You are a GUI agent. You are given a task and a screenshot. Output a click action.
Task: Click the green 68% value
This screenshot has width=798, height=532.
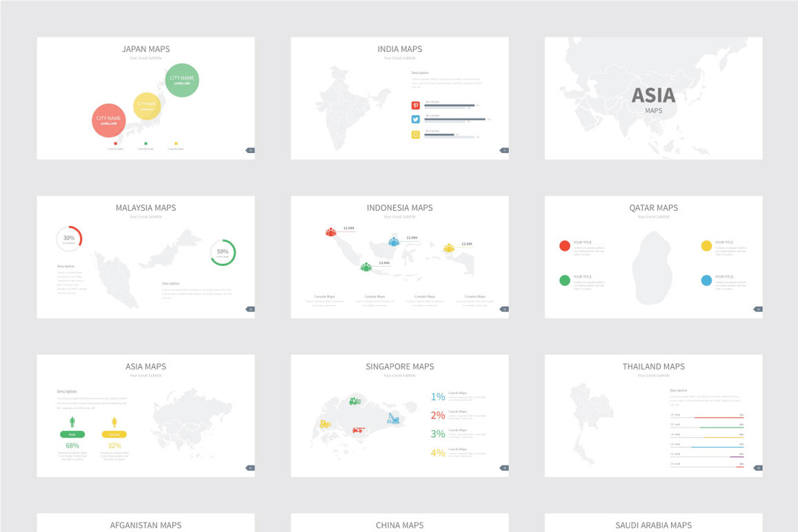click(72, 446)
